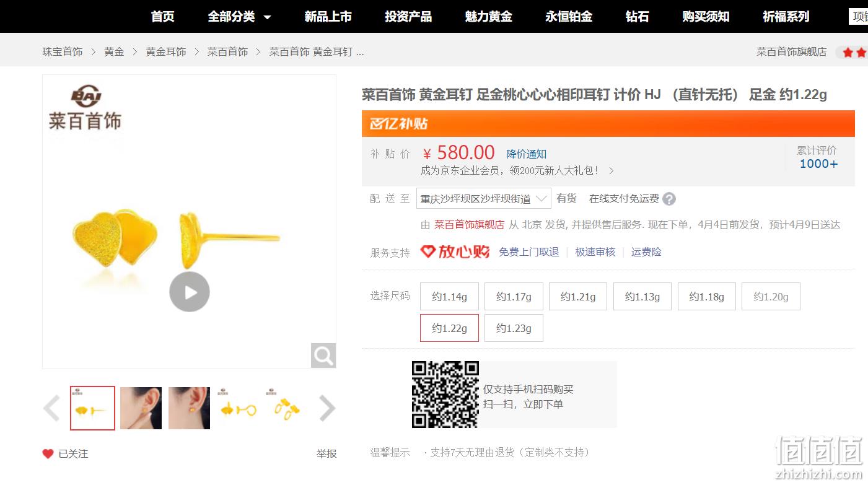
Task: Click the 放心购 service logo
Action: (455, 251)
